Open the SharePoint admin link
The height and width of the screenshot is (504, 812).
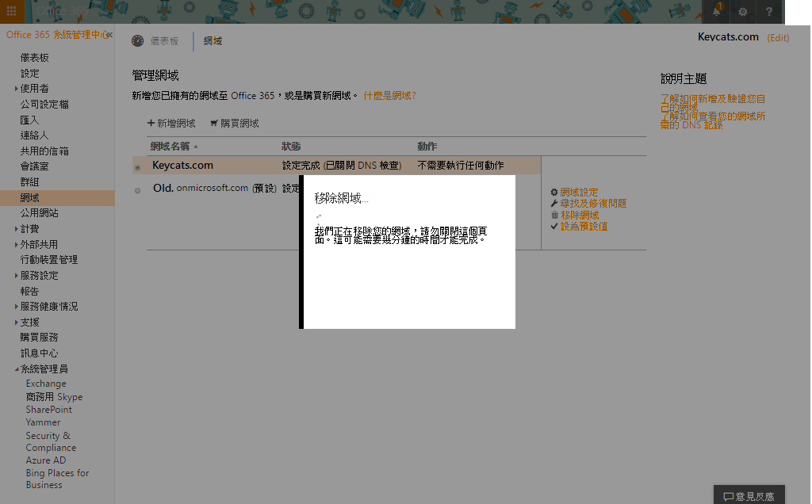(x=48, y=410)
